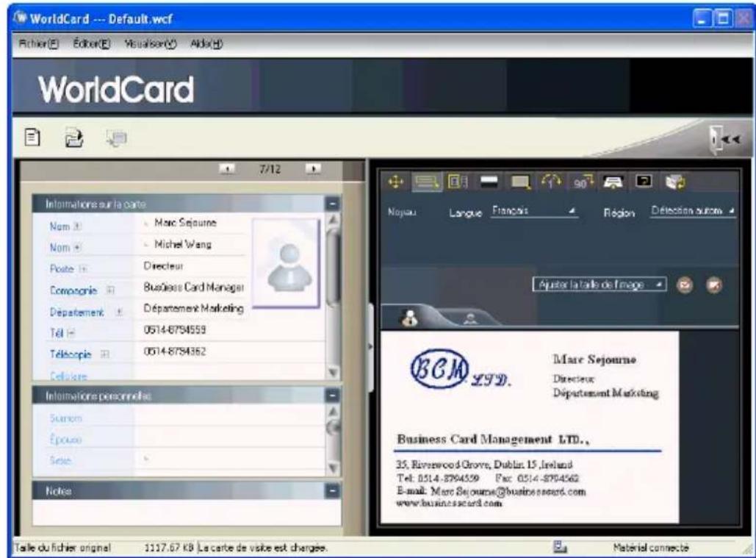Open the Ajuster la taille de l'image dropdown
Image resolution: width=756 pixels, height=558 pixels.
tap(600, 285)
